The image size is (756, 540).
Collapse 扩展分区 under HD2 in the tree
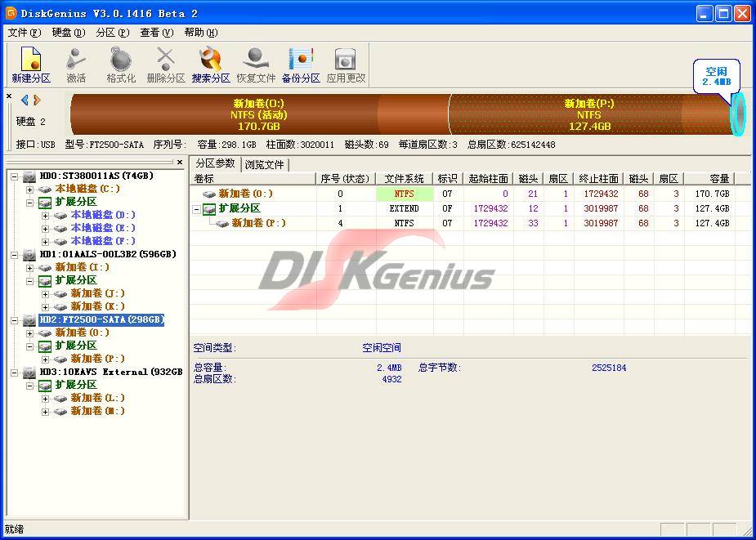tap(30, 346)
